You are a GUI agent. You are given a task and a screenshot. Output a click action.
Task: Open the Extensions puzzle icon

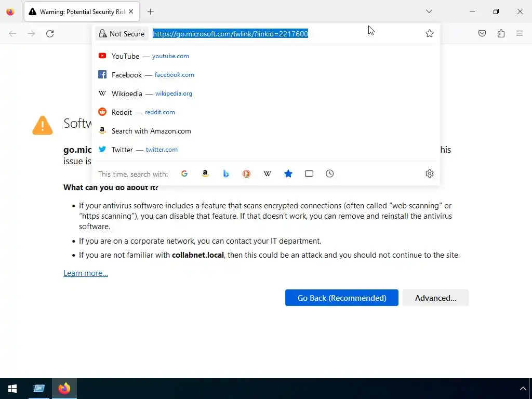coord(501,33)
